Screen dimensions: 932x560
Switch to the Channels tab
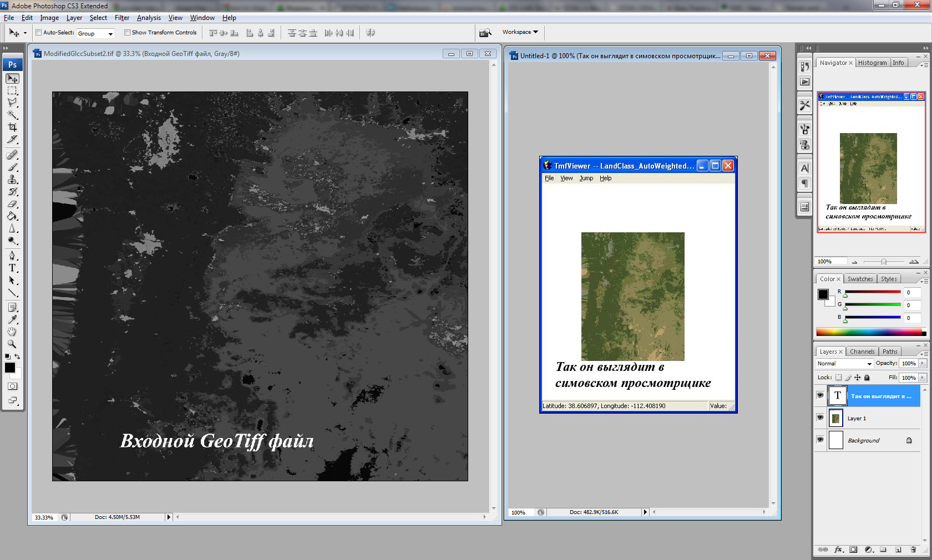tap(862, 352)
